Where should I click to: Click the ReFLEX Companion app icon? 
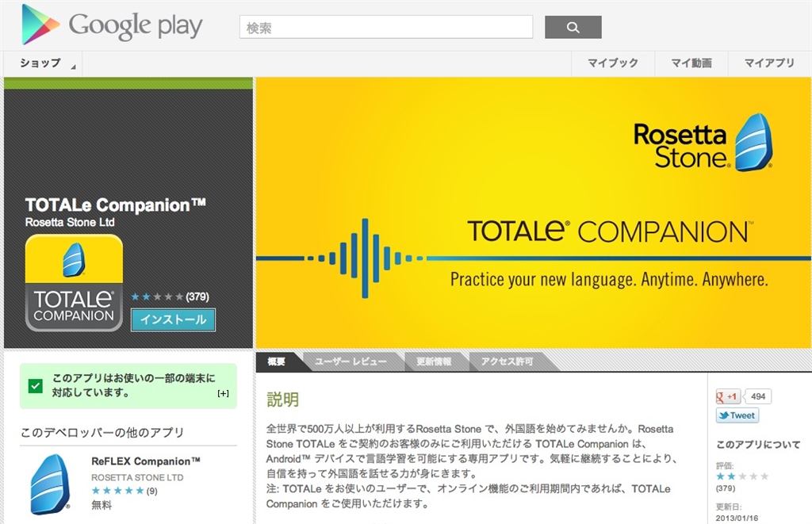(x=50, y=484)
